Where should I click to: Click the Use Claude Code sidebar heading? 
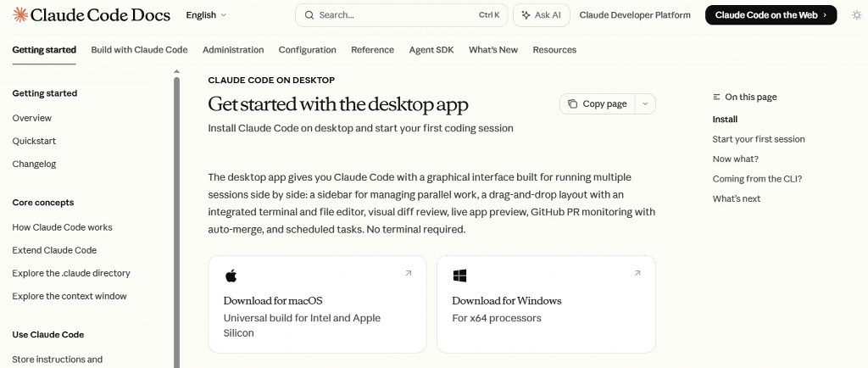(x=48, y=335)
